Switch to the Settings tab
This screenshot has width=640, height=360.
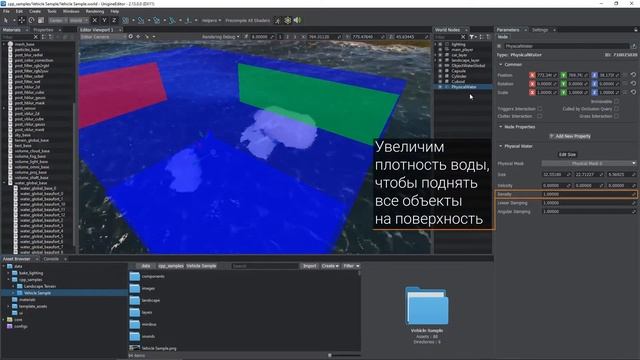point(540,30)
